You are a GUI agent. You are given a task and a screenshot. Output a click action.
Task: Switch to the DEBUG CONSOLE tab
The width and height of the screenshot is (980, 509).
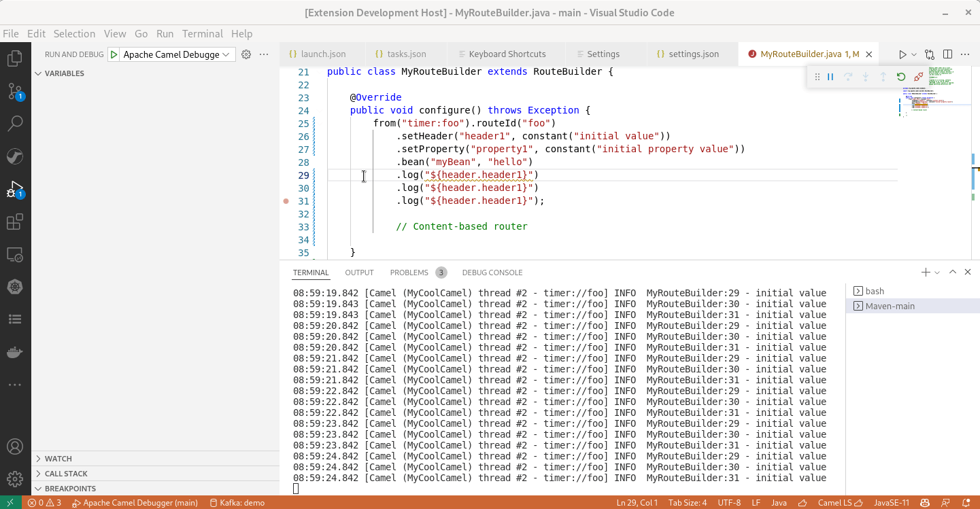tap(492, 272)
